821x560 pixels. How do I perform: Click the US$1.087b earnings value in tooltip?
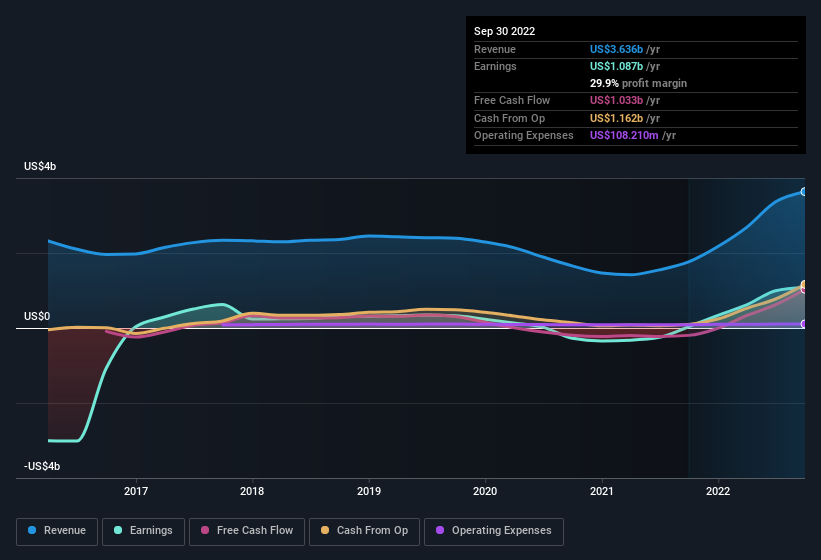[616, 66]
